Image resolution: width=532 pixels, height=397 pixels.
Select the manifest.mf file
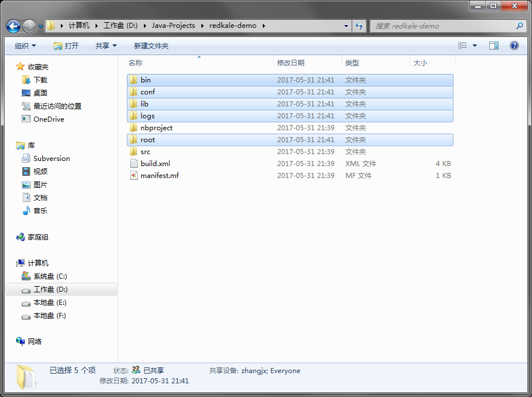[159, 176]
